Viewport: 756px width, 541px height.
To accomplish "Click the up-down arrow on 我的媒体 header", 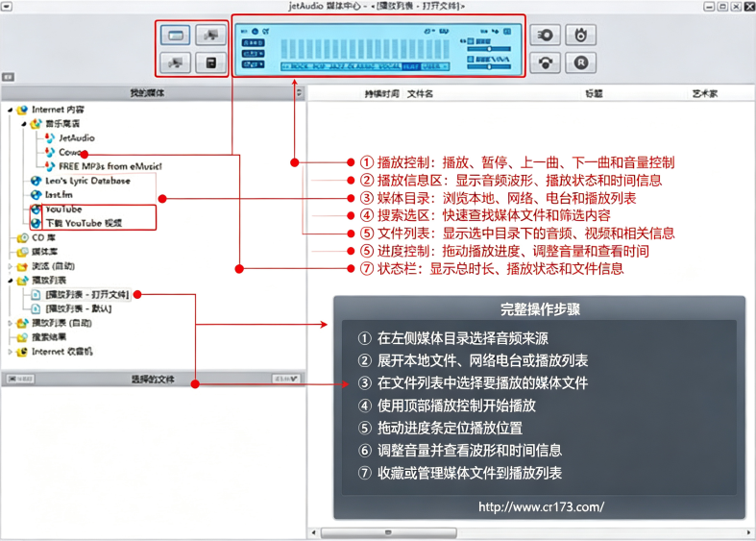I will 299,93.
